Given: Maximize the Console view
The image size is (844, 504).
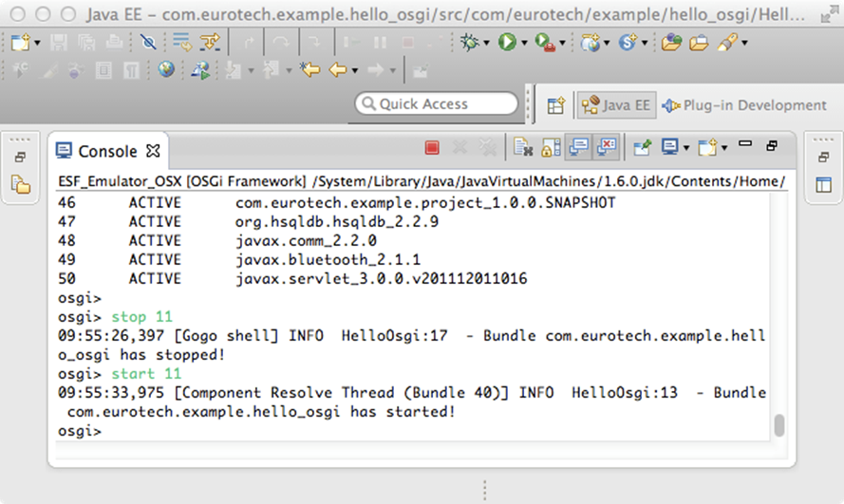Looking at the screenshot, I should pyautogui.click(x=772, y=146).
